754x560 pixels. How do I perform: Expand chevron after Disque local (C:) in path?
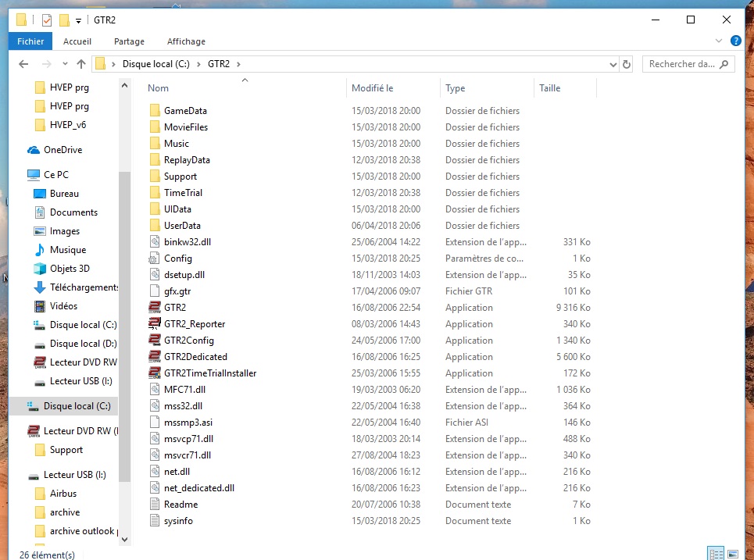[198, 64]
